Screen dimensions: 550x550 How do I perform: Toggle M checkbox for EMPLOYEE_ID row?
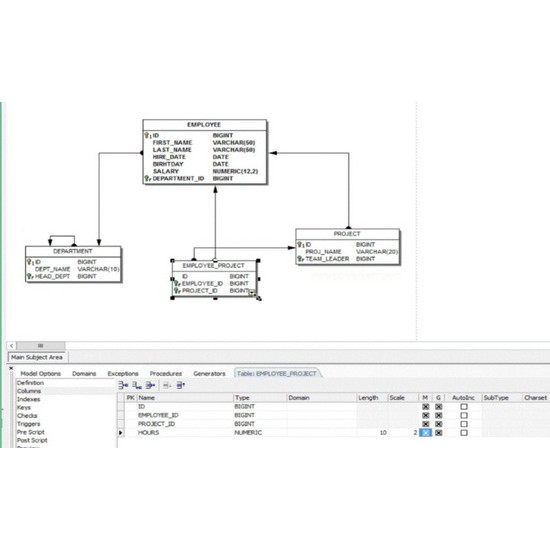425,415
